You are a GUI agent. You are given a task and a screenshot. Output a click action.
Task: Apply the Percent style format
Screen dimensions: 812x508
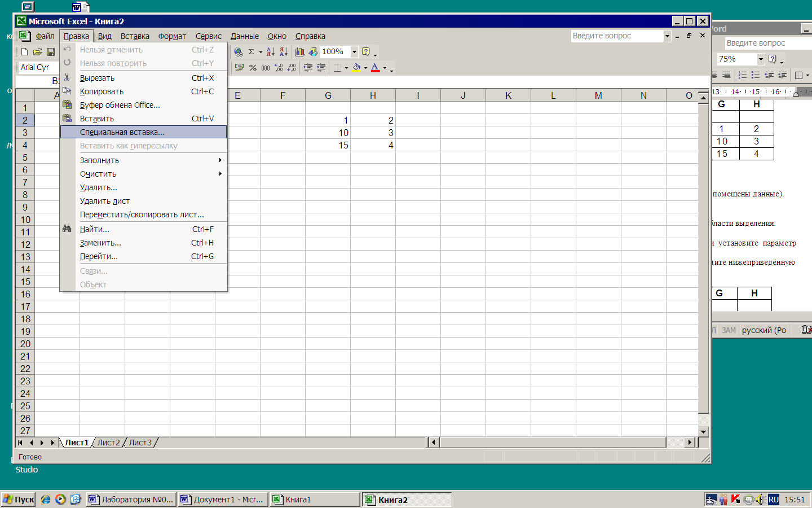[253, 68]
